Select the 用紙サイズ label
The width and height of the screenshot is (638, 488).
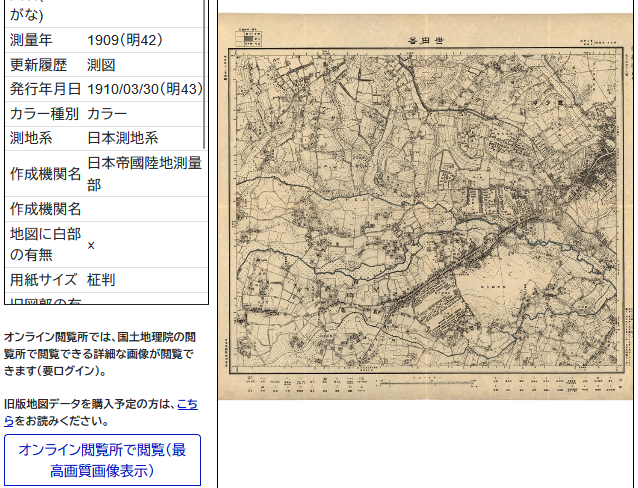[43, 280]
